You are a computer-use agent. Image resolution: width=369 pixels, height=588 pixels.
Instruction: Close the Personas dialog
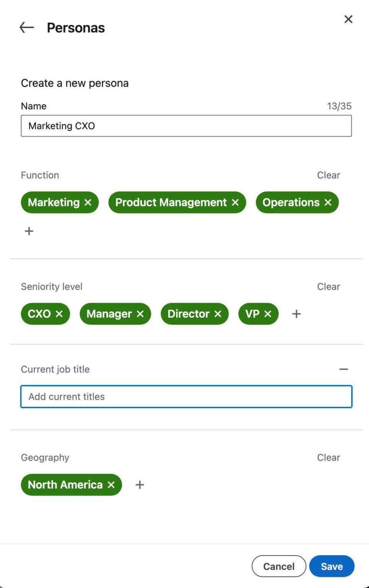348,19
